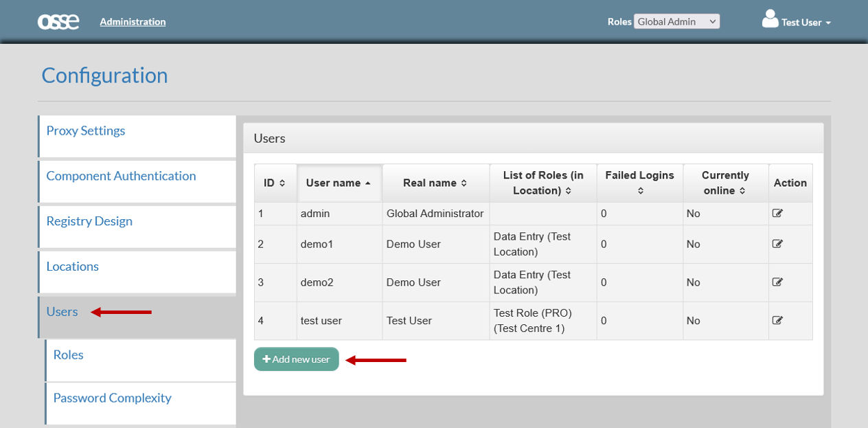Screen dimensions: 868x428
Task: Go to Registry Design
Action: tap(137, 227)
